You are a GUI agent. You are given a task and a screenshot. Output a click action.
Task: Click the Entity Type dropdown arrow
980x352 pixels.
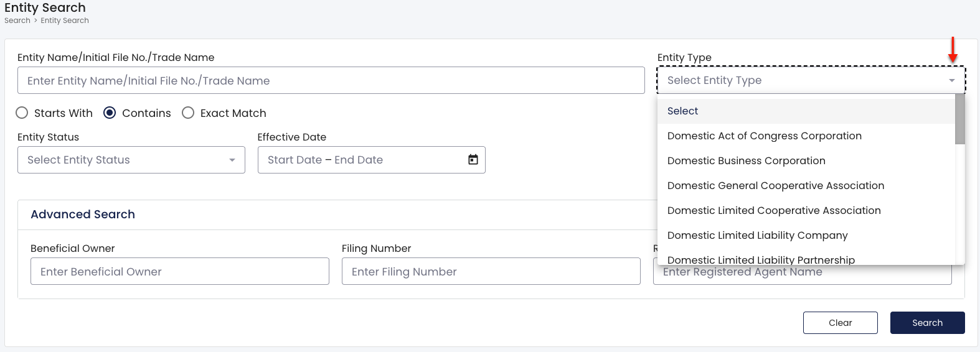point(951,80)
